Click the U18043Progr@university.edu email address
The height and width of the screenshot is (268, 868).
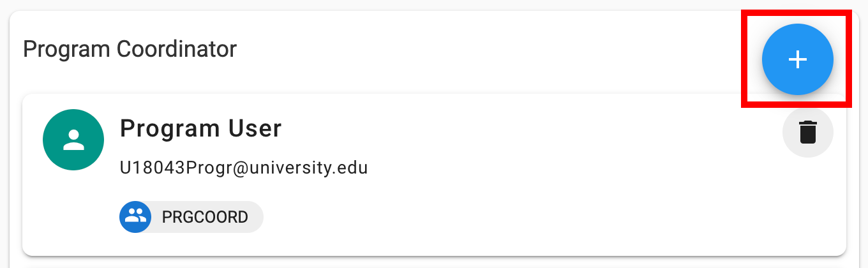click(243, 168)
